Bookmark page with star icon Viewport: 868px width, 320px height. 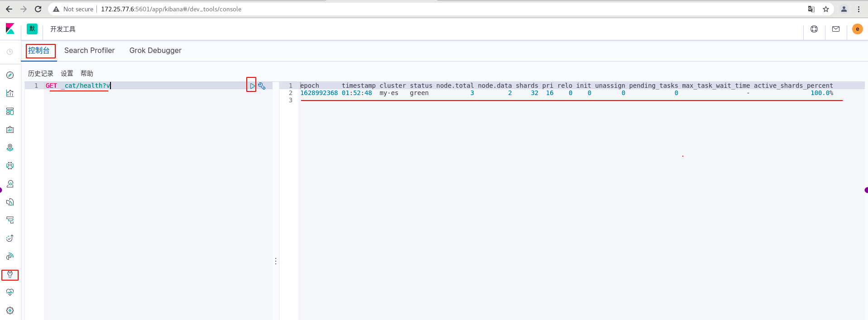(x=826, y=9)
